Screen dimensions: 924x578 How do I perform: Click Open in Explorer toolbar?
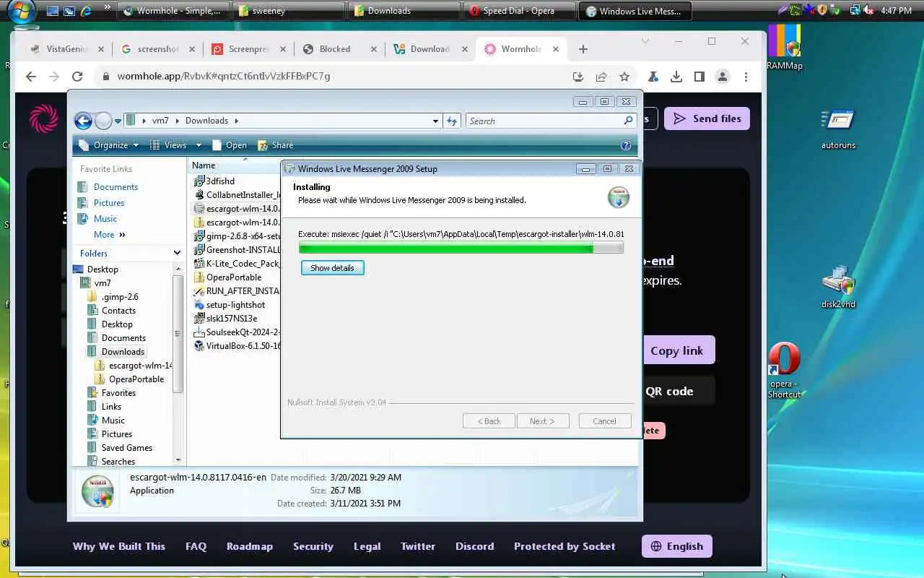(x=230, y=145)
